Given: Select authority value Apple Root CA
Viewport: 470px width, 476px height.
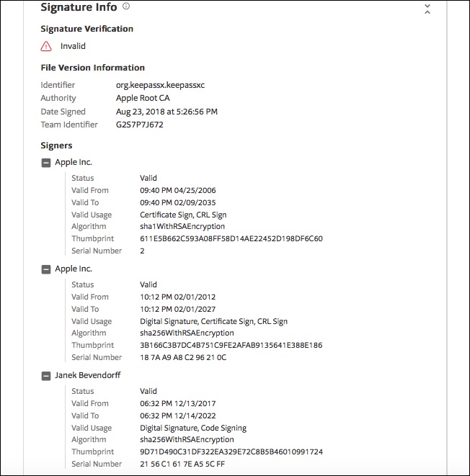Looking at the screenshot, I should 143,98.
